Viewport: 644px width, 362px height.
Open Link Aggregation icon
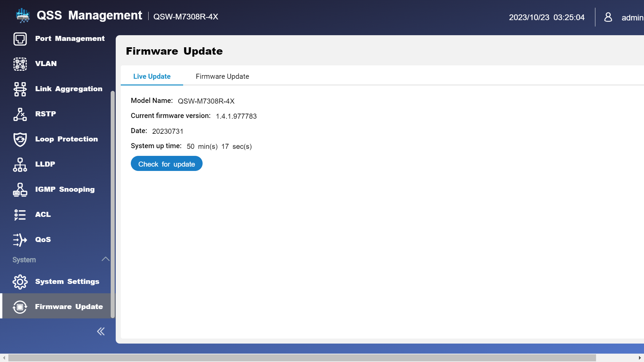(20, 89)
